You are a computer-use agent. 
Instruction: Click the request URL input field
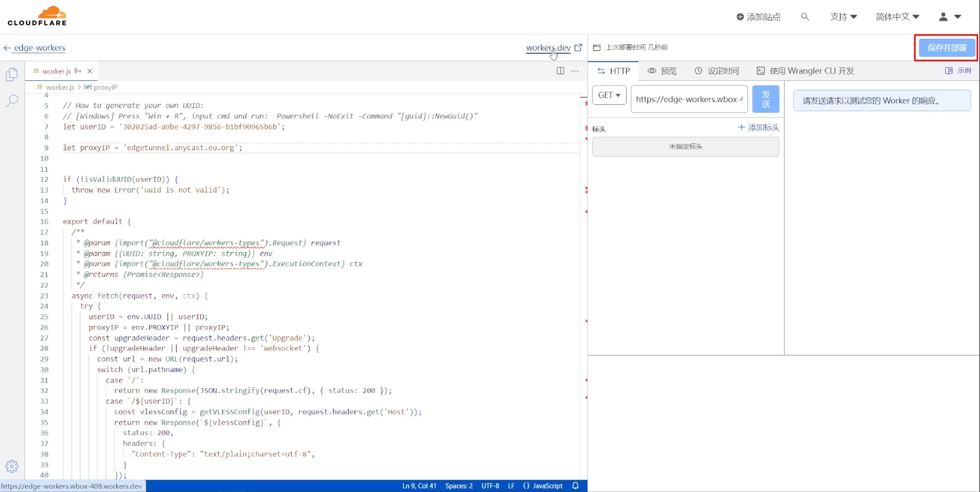689,99
